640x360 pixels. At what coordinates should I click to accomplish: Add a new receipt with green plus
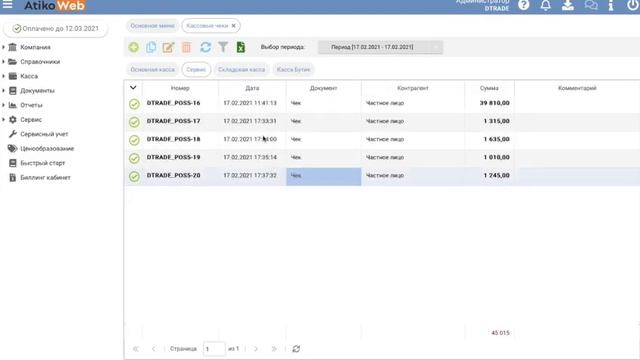(x=133, y=47)
